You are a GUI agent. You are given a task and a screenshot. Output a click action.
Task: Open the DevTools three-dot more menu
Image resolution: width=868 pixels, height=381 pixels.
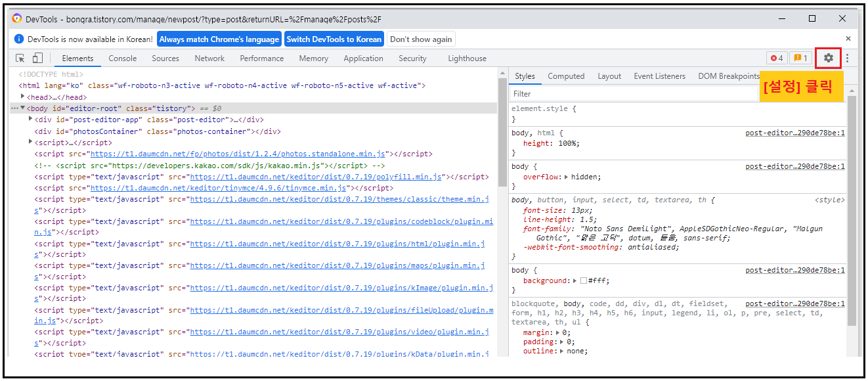pyautogui.click(x=848, y=58)
